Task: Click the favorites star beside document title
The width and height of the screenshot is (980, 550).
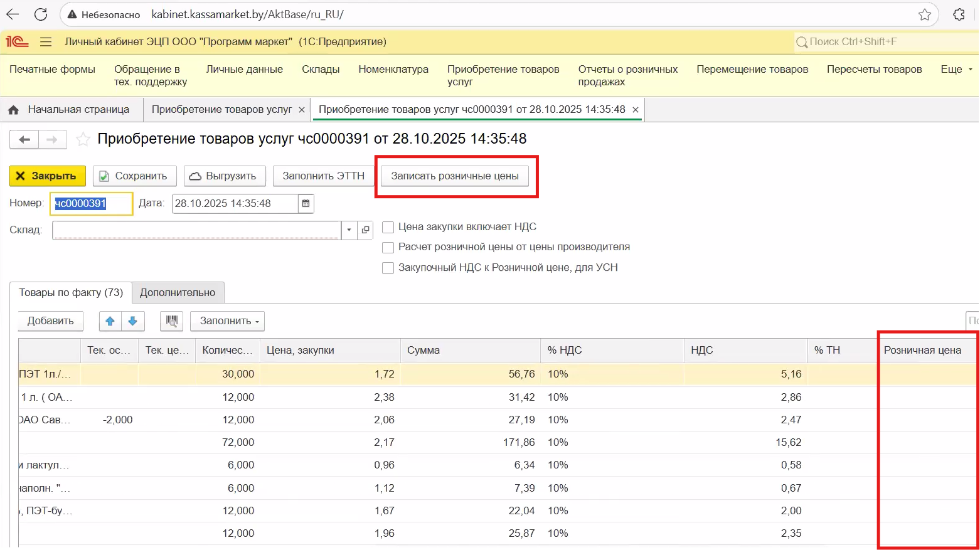Action: (x=83, y=139)
